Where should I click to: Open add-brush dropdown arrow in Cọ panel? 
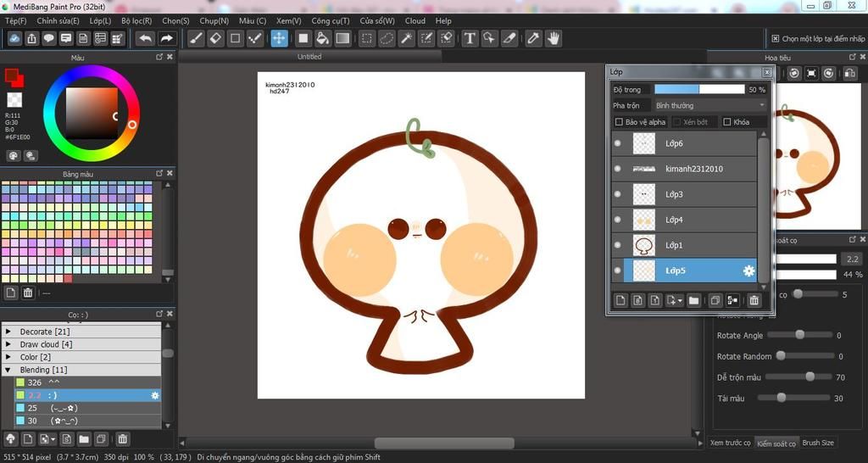click(x=53, y=439)
